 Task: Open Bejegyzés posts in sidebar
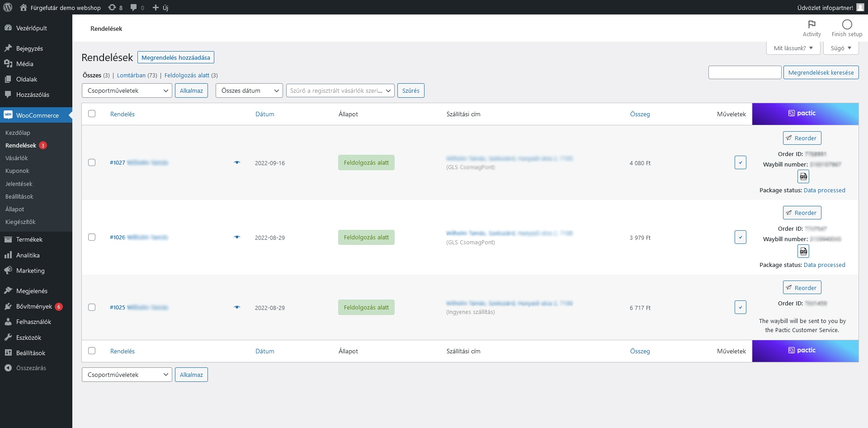pyautogui.click(x=36, y=48)
